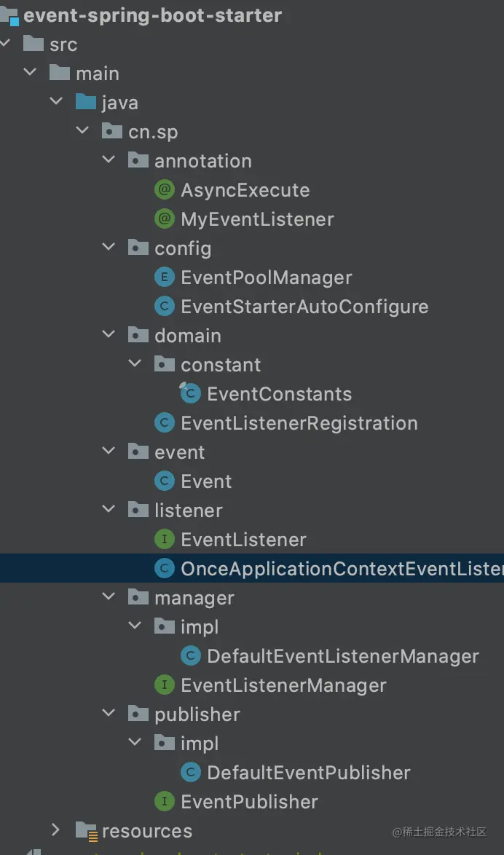Select the event-spring-boot-starter project root
504x855 pixels.
point(153,15)
